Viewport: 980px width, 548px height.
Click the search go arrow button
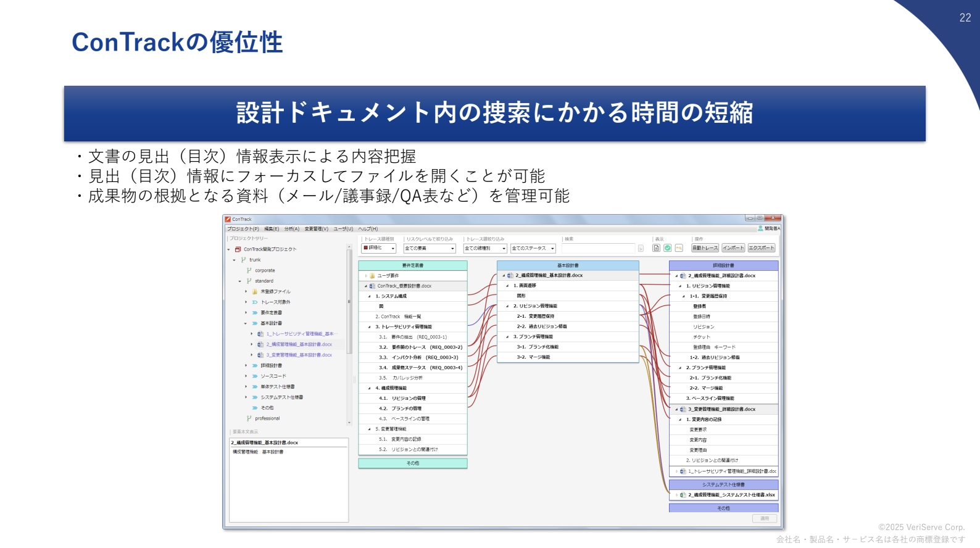(641, 248)
